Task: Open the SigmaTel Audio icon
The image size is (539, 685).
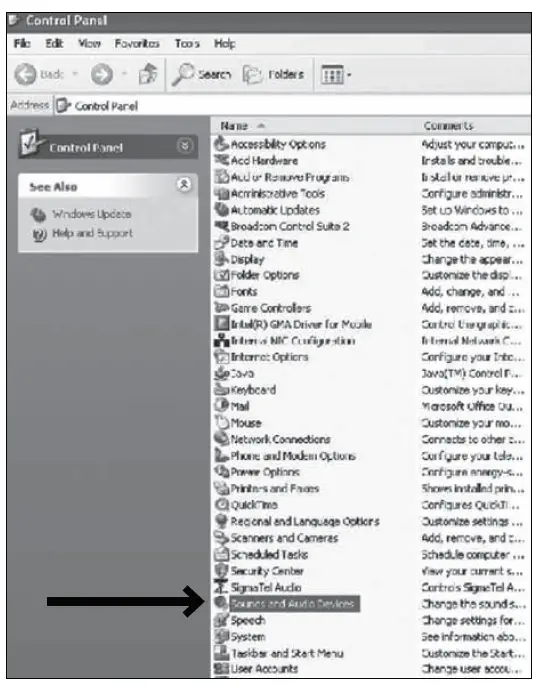Action: tap(221, 587)
